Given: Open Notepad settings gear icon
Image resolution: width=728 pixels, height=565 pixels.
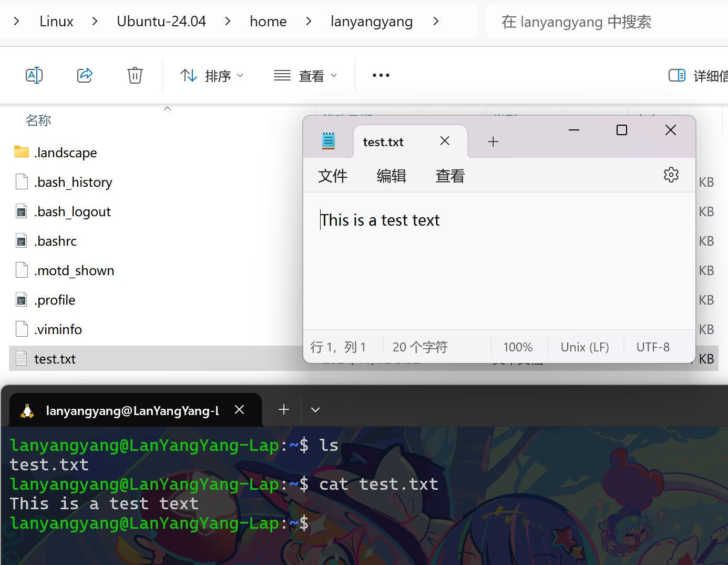Looking at the screenshot, I should pyautogui.click(x=671, y=175).
